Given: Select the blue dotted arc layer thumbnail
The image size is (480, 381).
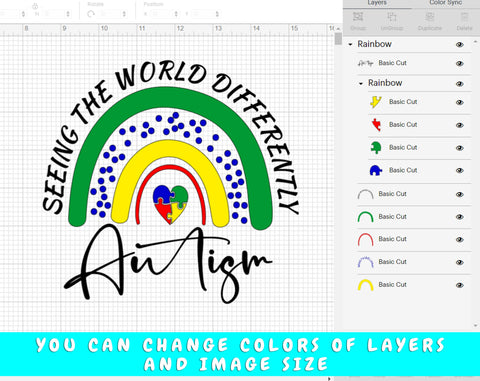Looking at the screenshot, I should [x=365, y=262].
